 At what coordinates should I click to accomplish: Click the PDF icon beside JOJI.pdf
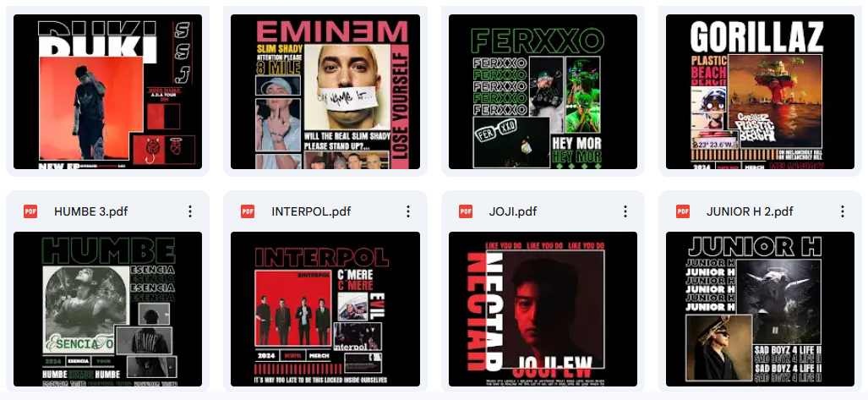pos(466,211)
